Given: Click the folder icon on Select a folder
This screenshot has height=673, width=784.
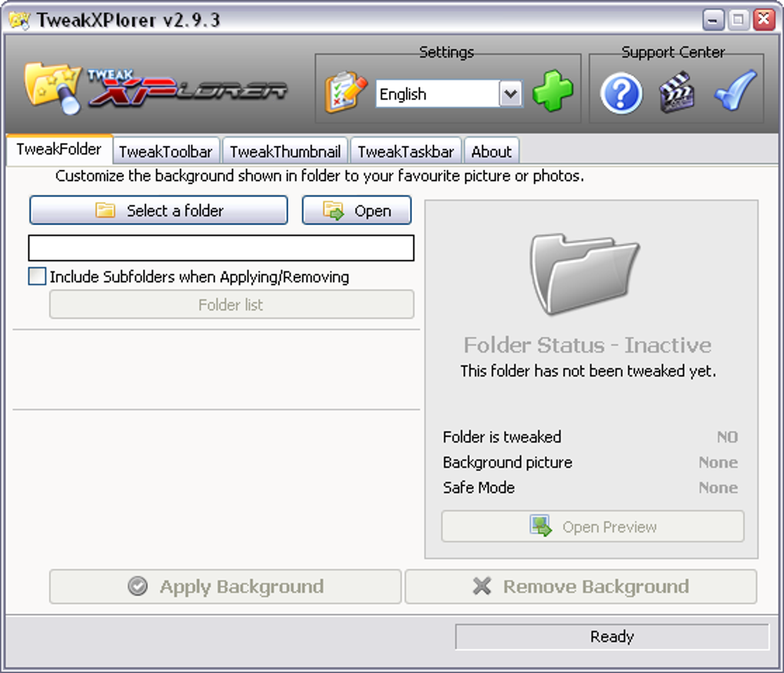Looking at the screenshot, I should tap(105, 210).
